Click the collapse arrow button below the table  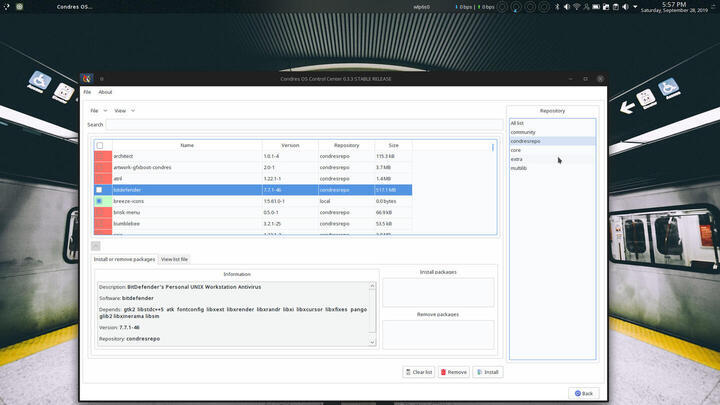(x=96, y=246)
